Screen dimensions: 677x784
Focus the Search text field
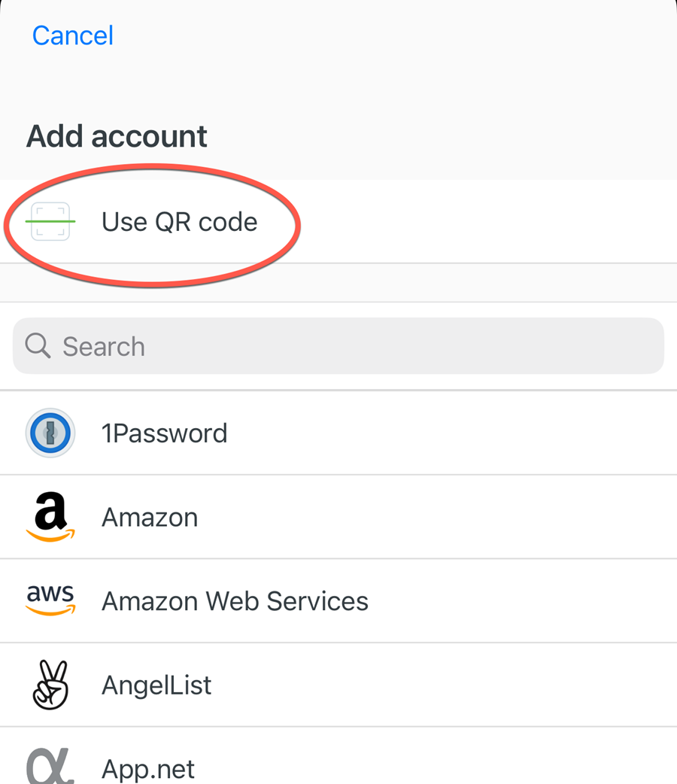[x=338, y=346]
